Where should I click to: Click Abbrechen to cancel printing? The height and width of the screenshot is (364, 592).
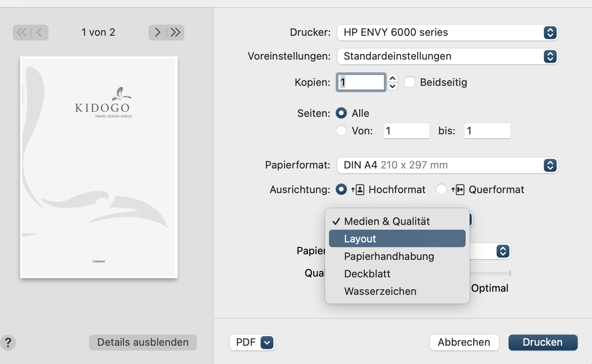pos(464,343)
